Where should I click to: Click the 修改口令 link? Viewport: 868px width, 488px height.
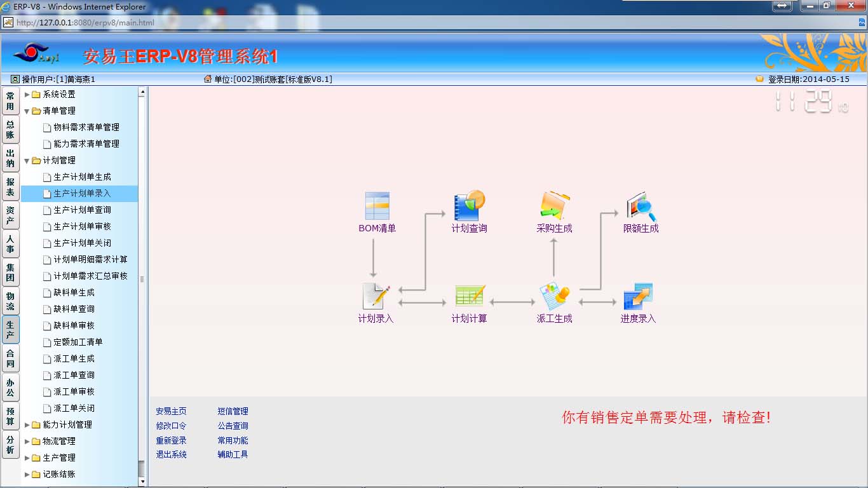[171, 426]
